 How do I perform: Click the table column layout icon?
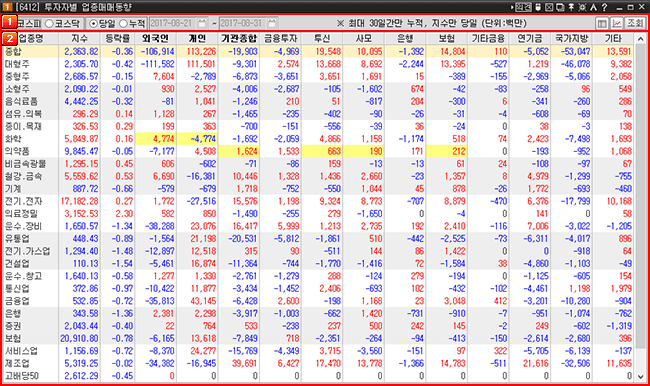[x=602, y=23]
